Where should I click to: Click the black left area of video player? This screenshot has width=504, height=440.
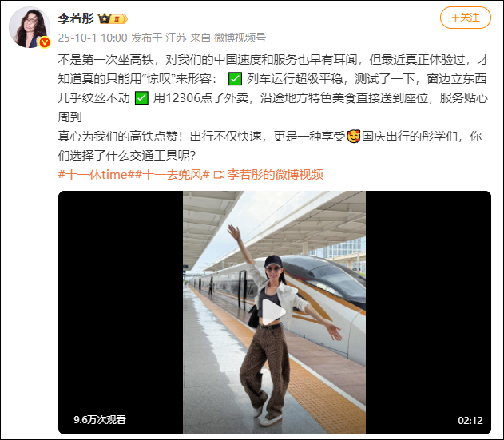click(x=121, y=312)
